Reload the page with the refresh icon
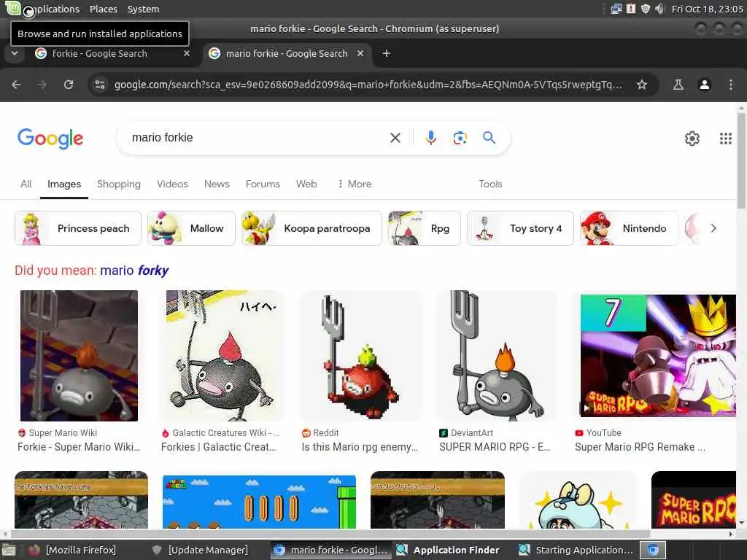747x560 pixels. point(69,85)
